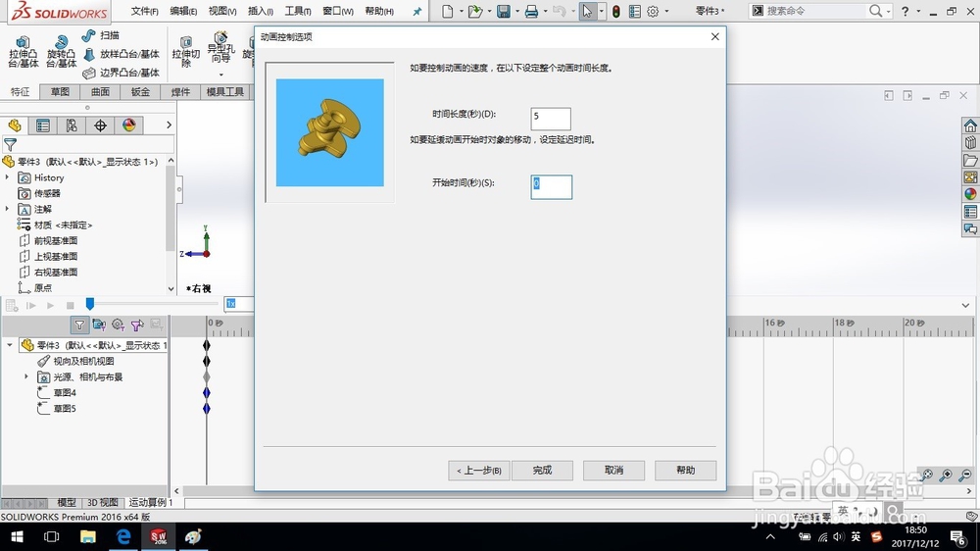Click the New document icon
Screen dimensions: 980x551
pos(448,11)
